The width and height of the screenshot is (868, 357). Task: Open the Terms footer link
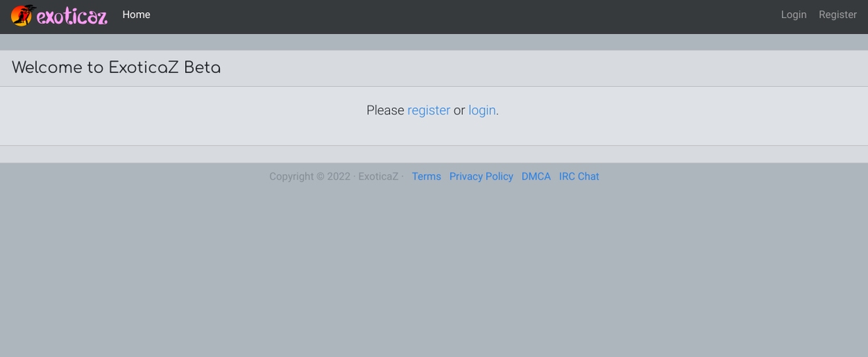pyautogui.click(x=426, y=177)
